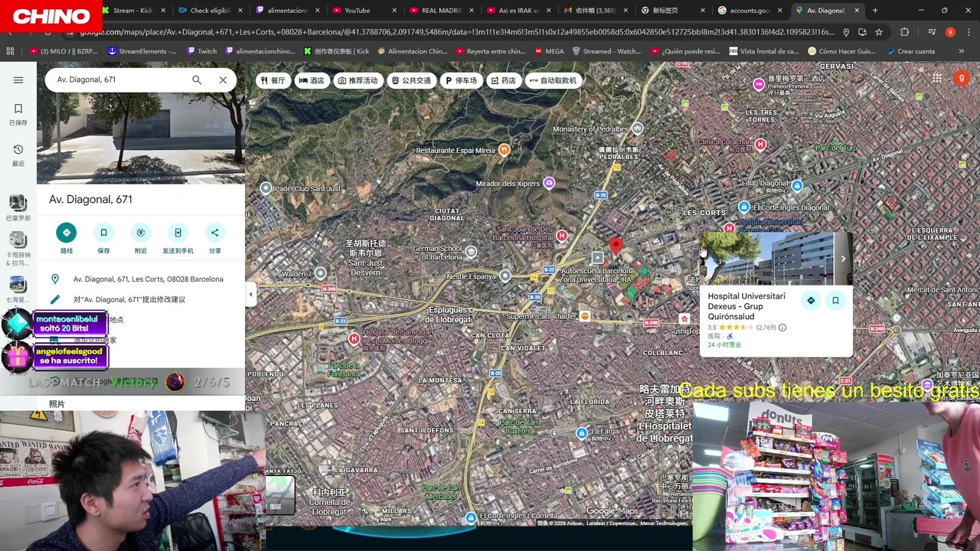Open the browser Apps shortcut grid
Image resolution: width=980 pixels, height=551 pixels.
pos(10,51)
